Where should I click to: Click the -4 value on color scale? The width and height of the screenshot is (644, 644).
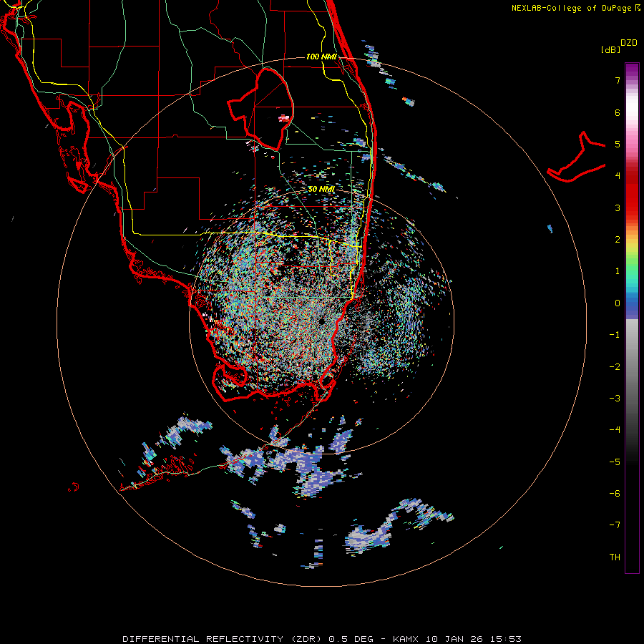[x=615, y=430]
